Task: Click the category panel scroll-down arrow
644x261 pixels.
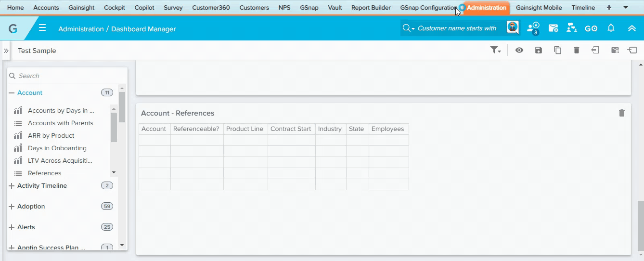Action: pyautogui.click(x=122, y=245)
